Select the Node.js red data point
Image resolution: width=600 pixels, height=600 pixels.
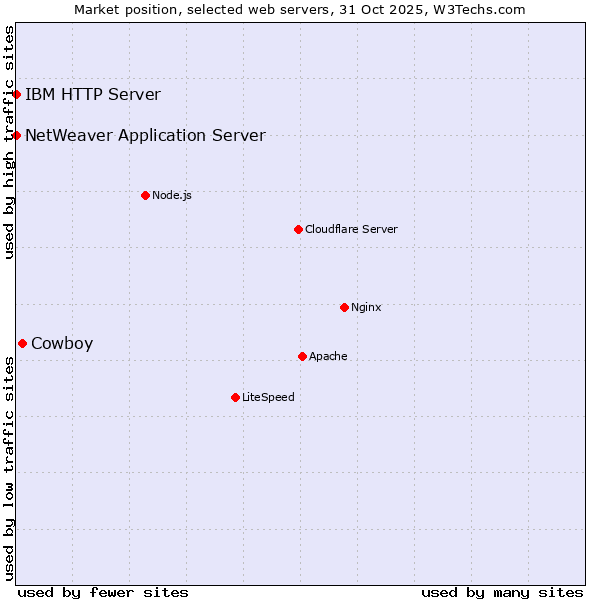coord(145,195)
